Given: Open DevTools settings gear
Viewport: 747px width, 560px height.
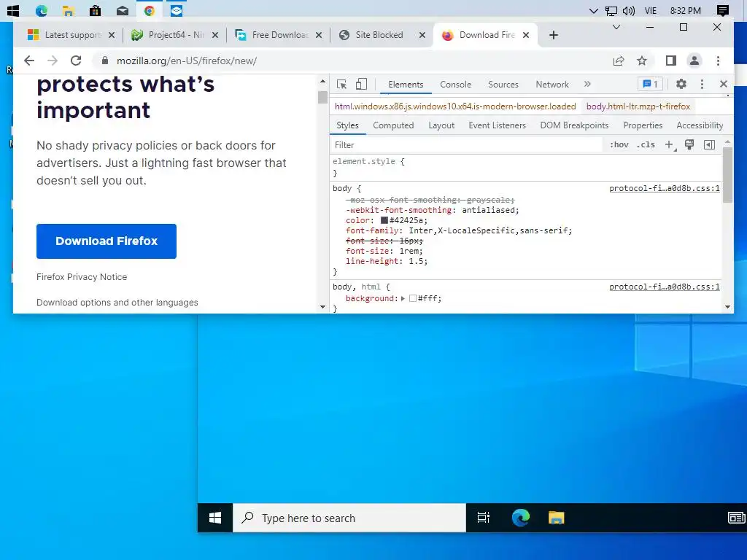Looking at the screenshot, I should (681, 84).
